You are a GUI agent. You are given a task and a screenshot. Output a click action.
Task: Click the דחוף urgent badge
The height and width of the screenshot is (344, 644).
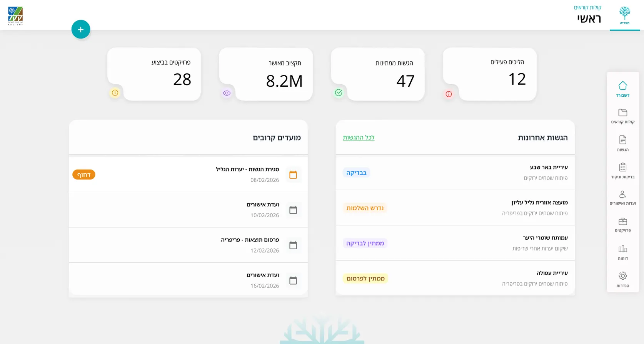84,175
